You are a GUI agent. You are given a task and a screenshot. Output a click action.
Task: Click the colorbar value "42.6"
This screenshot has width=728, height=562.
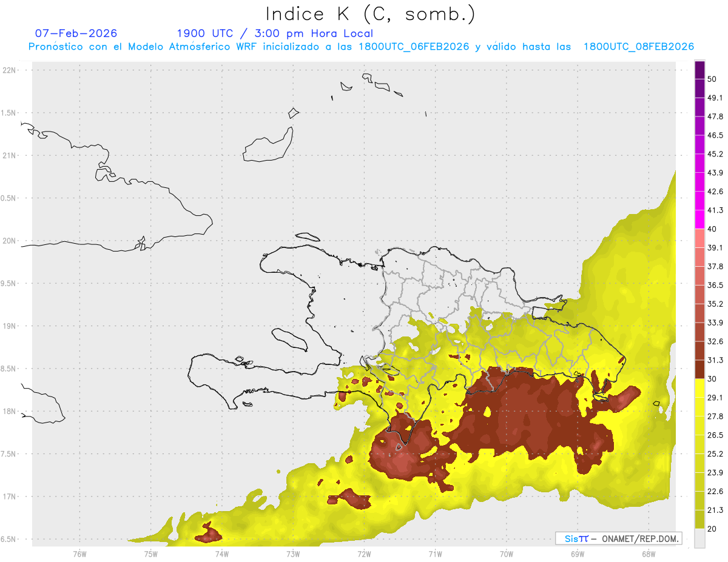715,192
